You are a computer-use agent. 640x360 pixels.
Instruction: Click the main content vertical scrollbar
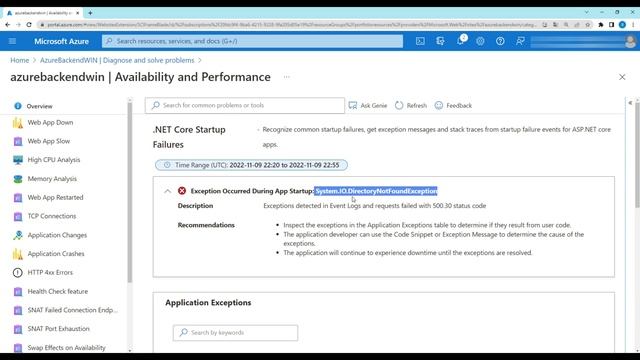tap(637, 155)
